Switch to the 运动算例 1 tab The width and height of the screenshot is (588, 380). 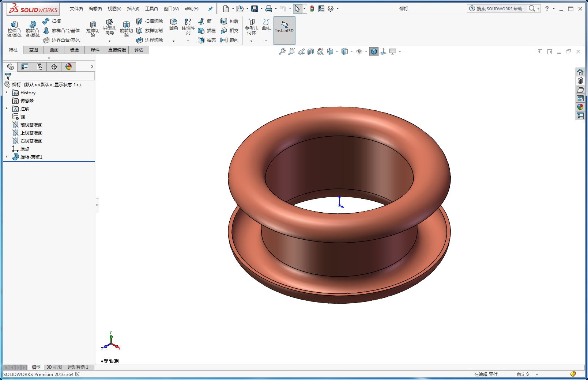tap(78, 367)
